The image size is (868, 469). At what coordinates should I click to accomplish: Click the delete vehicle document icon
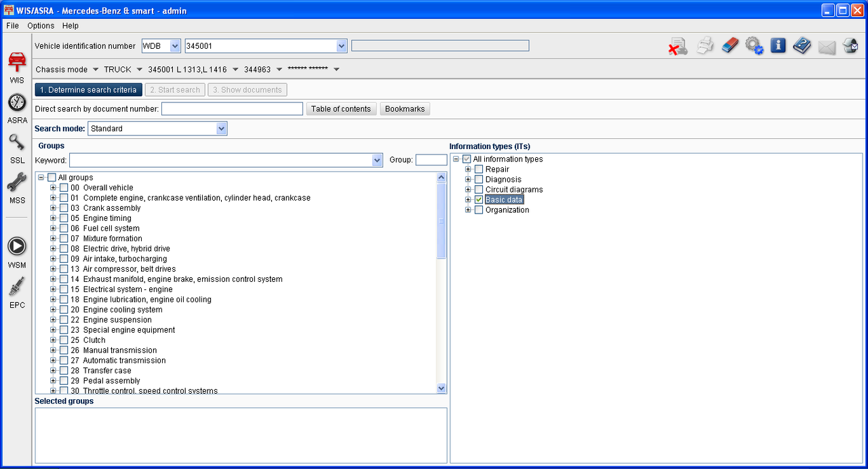tap(677, 46)
